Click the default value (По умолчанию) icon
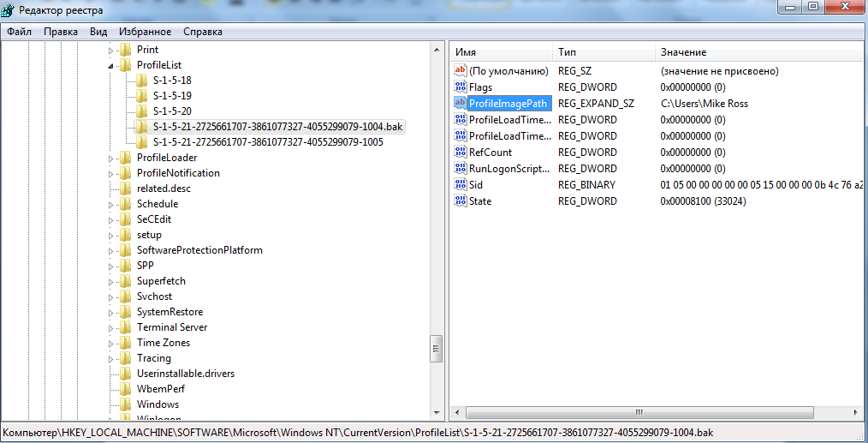The image size is (868, 443). [461, 71]
